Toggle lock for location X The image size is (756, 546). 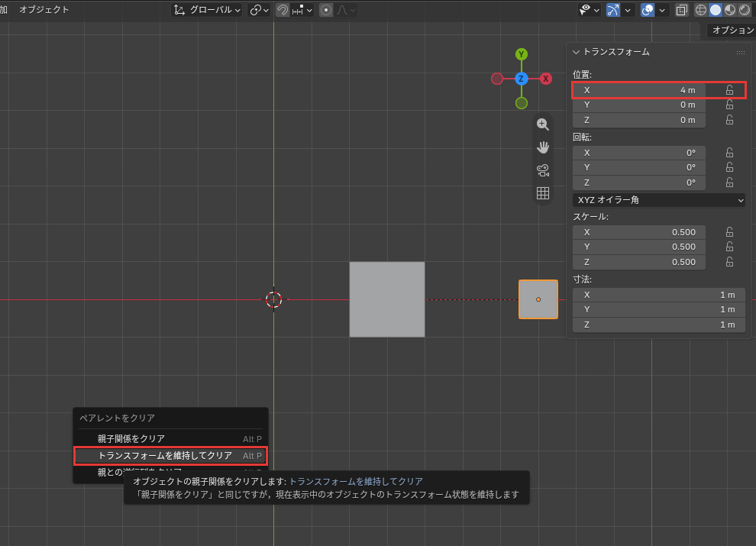click(x=729, y=90)
